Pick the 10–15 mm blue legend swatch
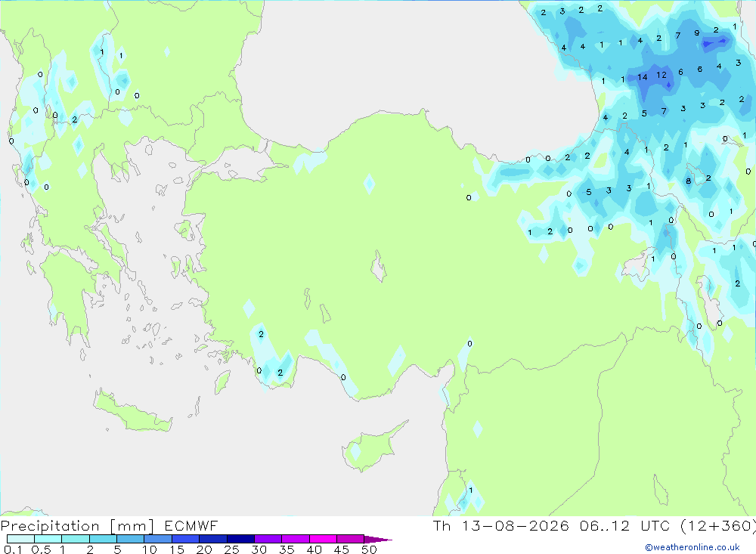Image resolution: width=756 pixels, height=554 pixels. tap(158, 539)
